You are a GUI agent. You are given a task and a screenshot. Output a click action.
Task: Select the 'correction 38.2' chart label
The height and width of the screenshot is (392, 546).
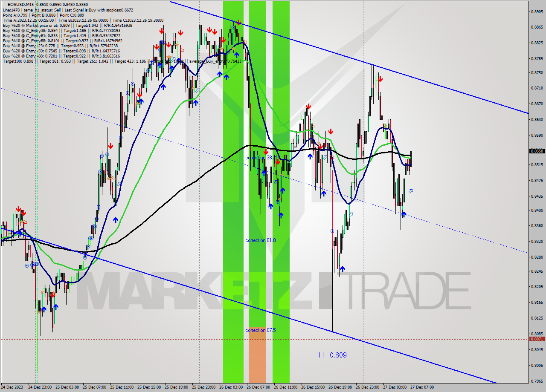point(261,158)
